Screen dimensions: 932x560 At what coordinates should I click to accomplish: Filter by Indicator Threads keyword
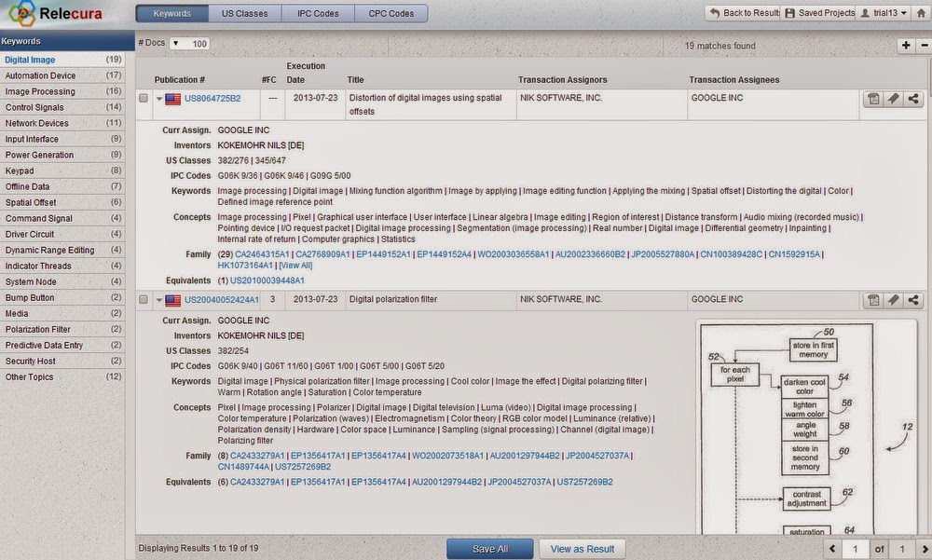click(62, 266)
